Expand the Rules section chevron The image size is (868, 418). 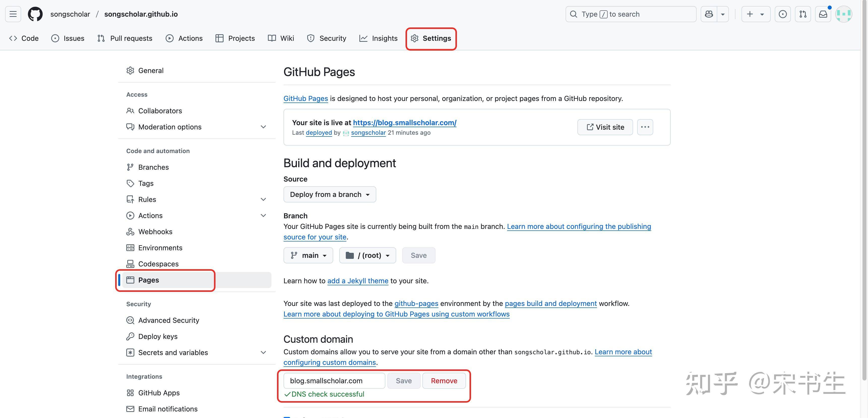264,200
